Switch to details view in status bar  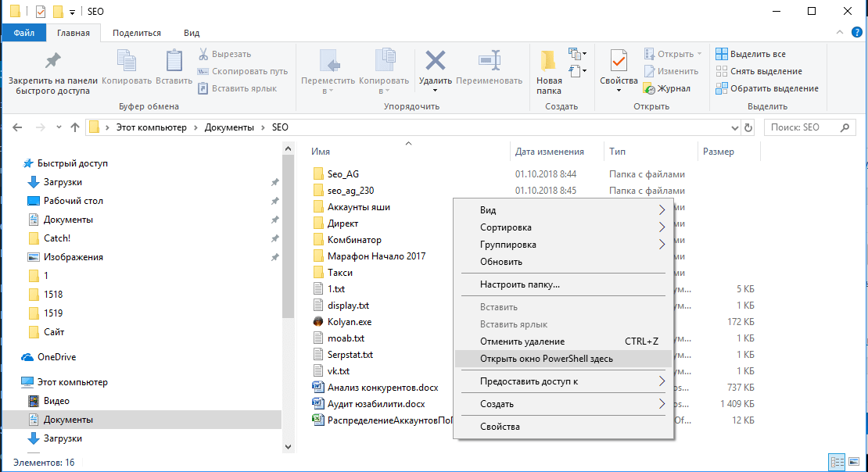[838, 462]
